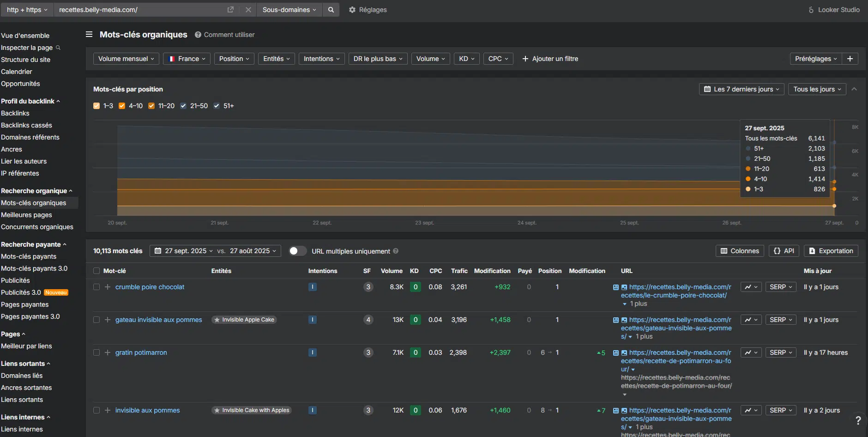Open the crumble poire chocolat keyword link
This screenshot has width=868, height=437.
(150, 287)
